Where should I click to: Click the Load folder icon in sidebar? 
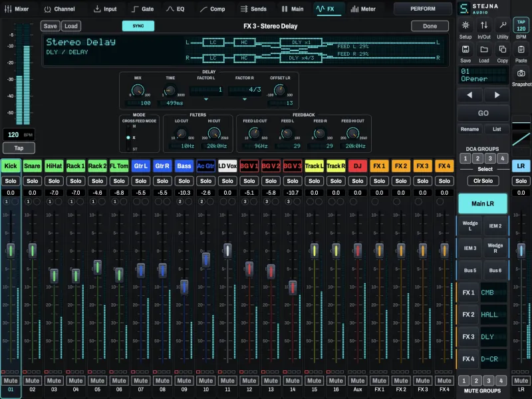(x=484, y=49)
